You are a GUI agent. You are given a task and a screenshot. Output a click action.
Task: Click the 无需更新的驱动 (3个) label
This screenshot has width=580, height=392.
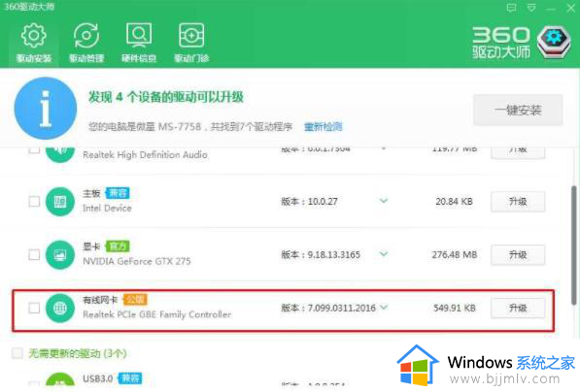[x=78, y=353]
